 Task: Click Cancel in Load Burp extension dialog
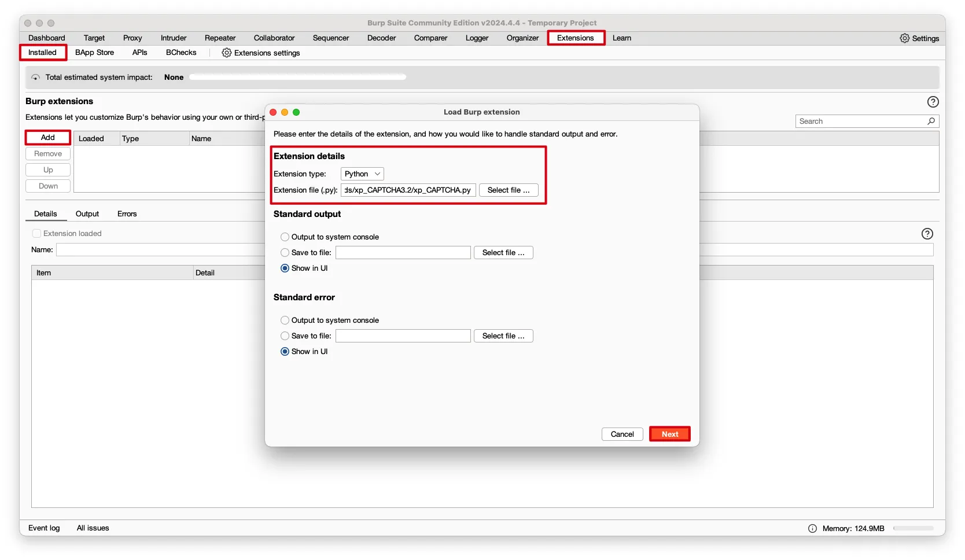623,434
